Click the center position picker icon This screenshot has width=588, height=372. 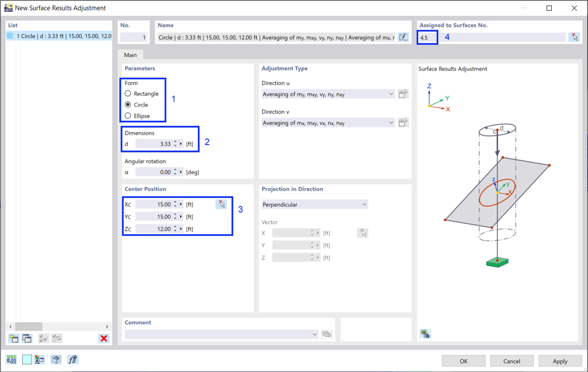point(221,204)
